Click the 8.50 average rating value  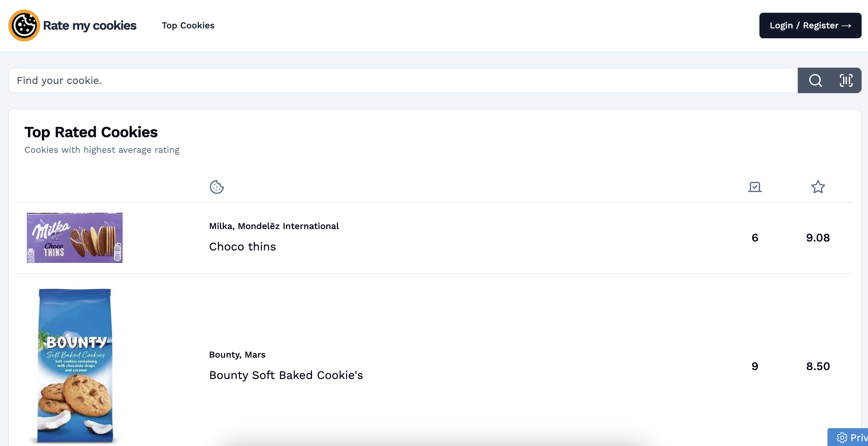818,366
